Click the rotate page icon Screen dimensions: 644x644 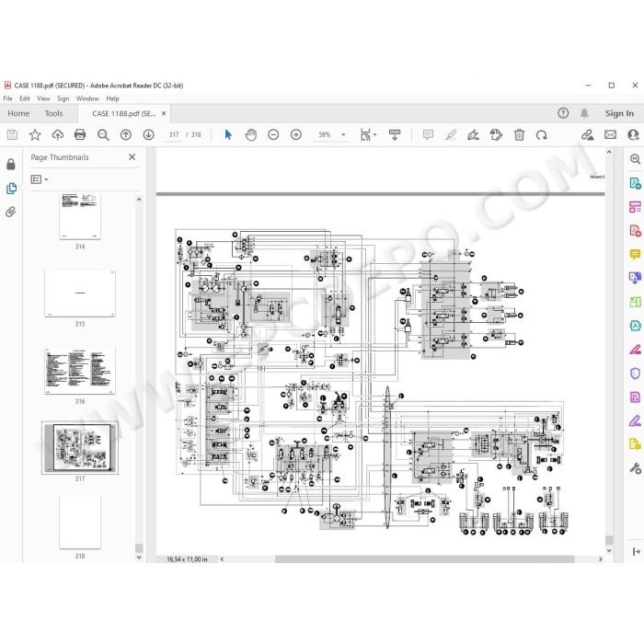(541, 134)
